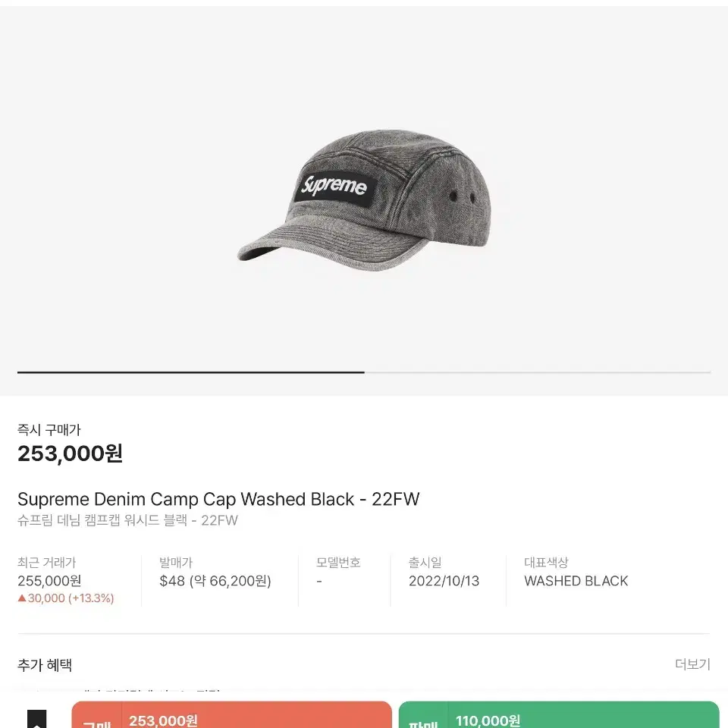The image size is (728, 728).
Task: Click the 추가 혜택 section heading
Action: (x=45, y=665)
